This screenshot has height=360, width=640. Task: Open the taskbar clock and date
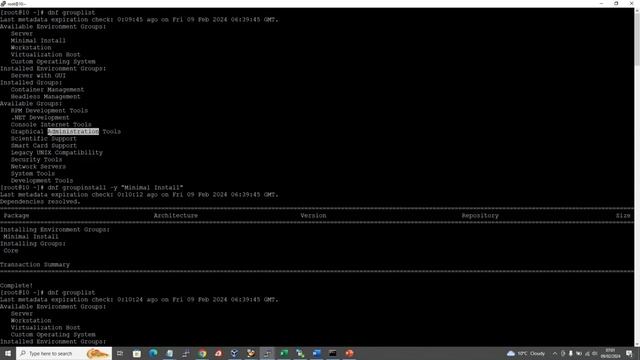point(610,353)
